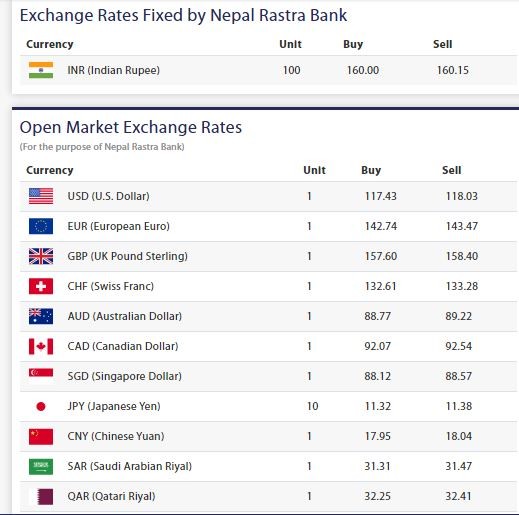Click the Indian flag icon

coord(41,70)
